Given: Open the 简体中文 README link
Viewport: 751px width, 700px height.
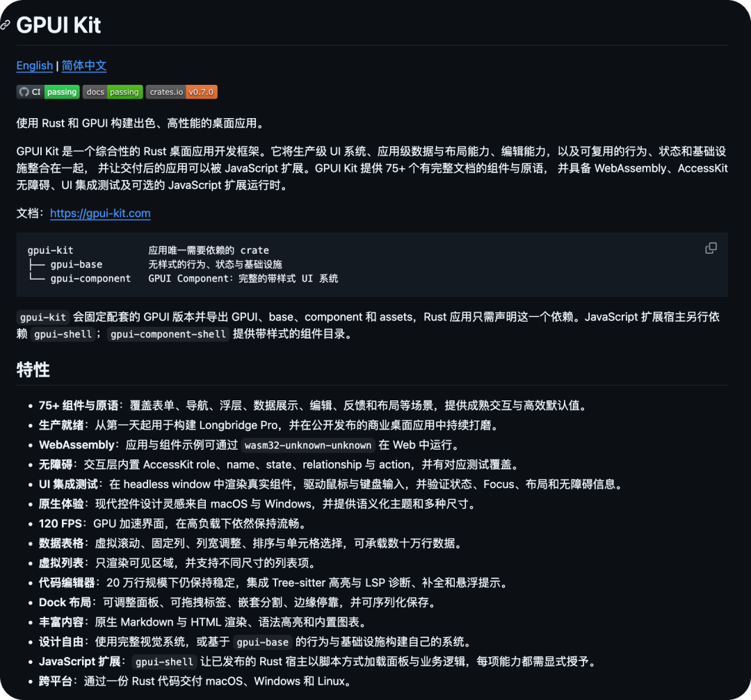Looking at the screenshot, I should pyautogui.click(x=84, y=65).
